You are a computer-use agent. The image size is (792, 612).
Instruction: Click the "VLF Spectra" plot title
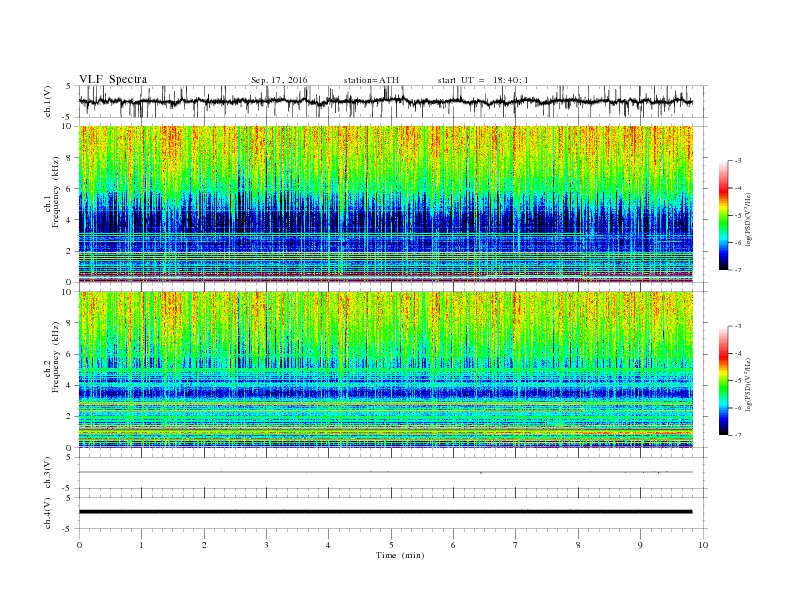click(113, 79)
